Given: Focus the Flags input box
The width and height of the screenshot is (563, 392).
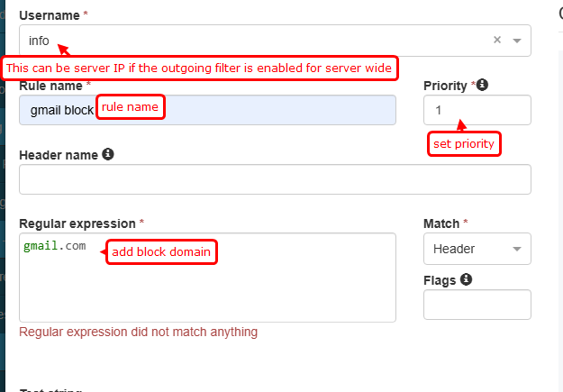Looking at the screenshot, I should pos(477,305).
